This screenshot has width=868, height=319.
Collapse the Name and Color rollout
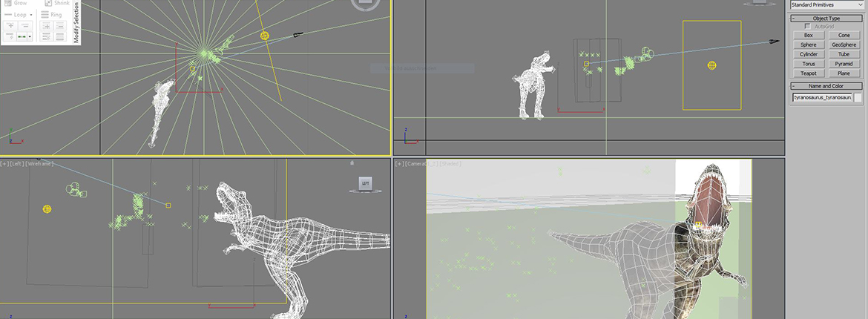point(795,86)
